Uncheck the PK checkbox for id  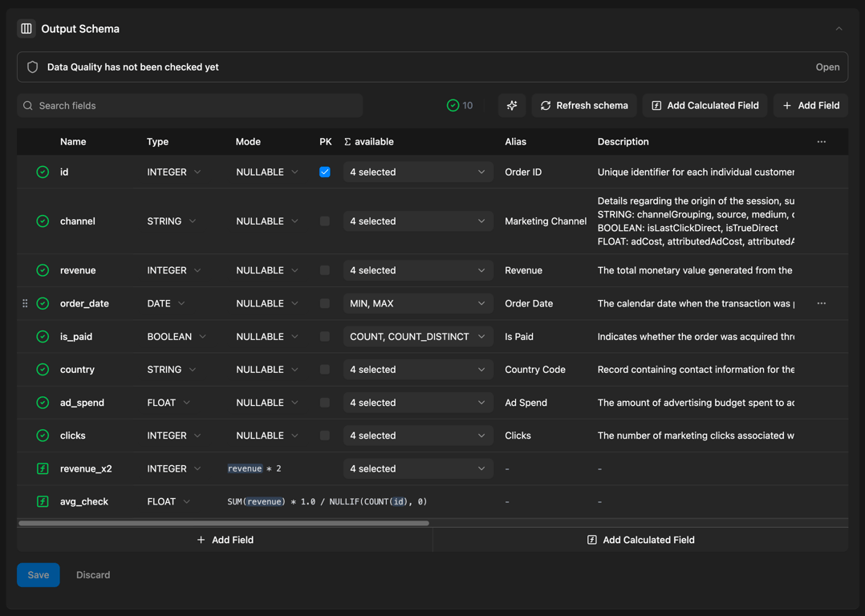pos(325,172)
